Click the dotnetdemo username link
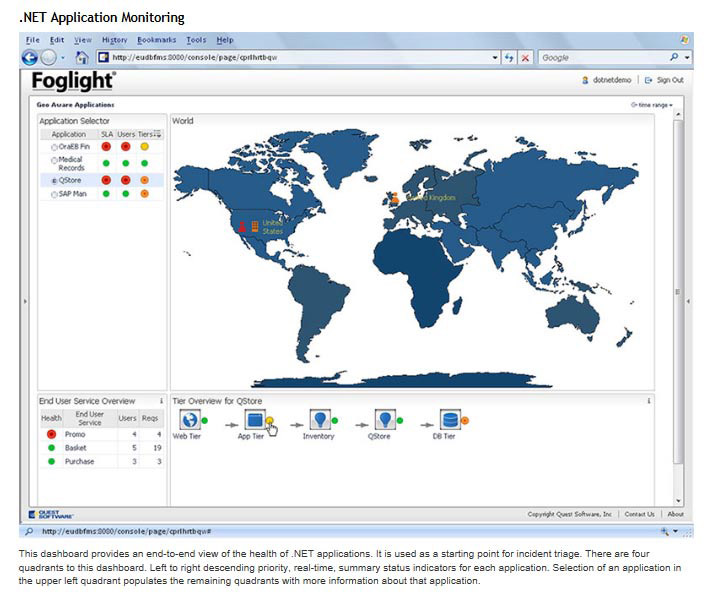711x593 pixels. pyautogui.click(x=612, y=80)
